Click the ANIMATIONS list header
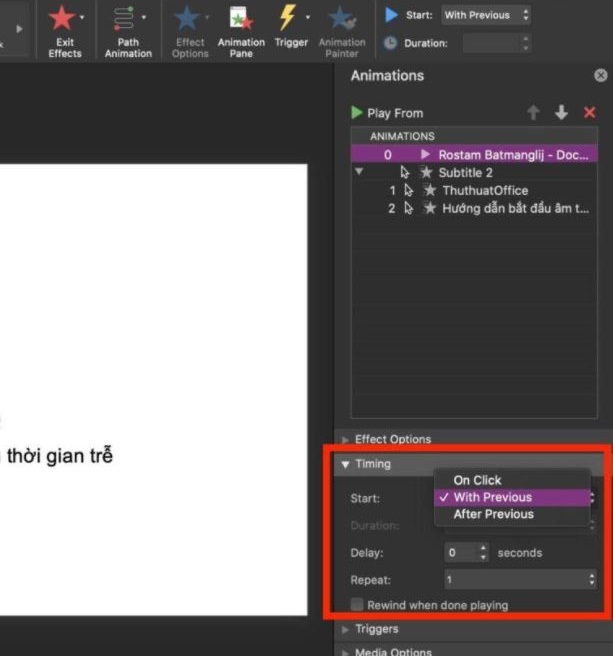 pyautogui.click(x=474, y=136)
